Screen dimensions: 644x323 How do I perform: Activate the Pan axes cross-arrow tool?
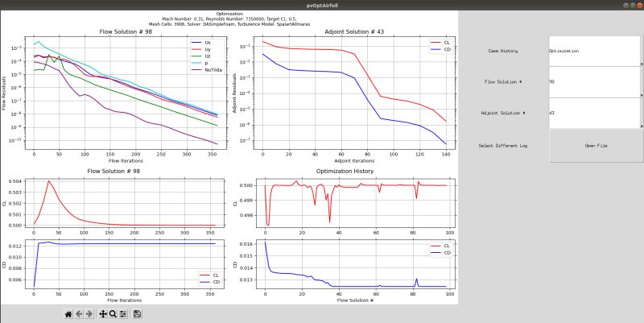point(103,314)
